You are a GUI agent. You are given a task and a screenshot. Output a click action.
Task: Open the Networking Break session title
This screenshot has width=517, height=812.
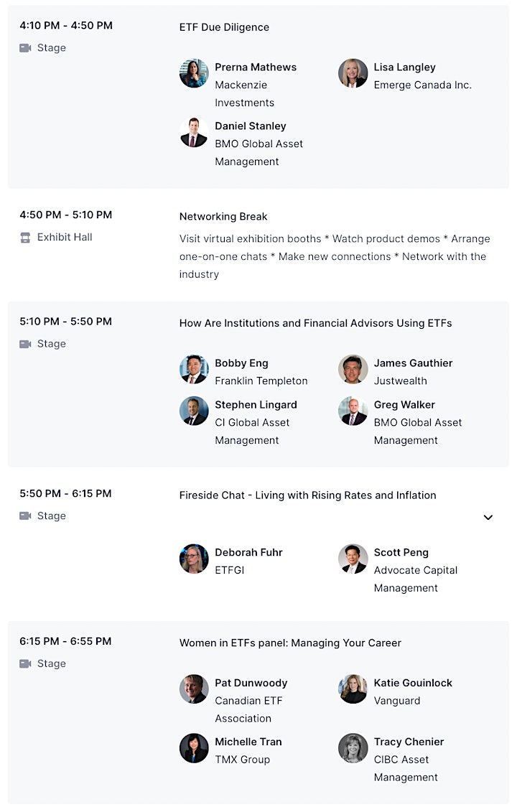(x=223, y=217)
